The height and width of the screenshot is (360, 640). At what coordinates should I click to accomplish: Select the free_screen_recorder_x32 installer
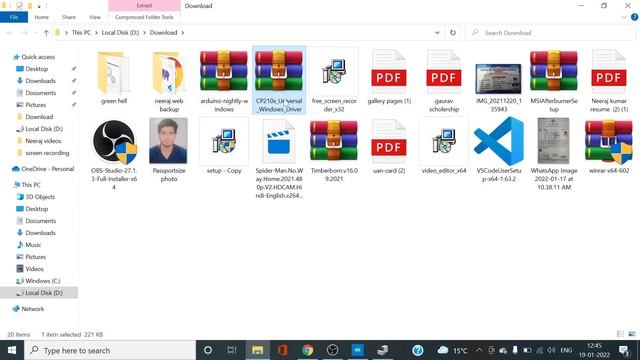(x=334, y=81)
